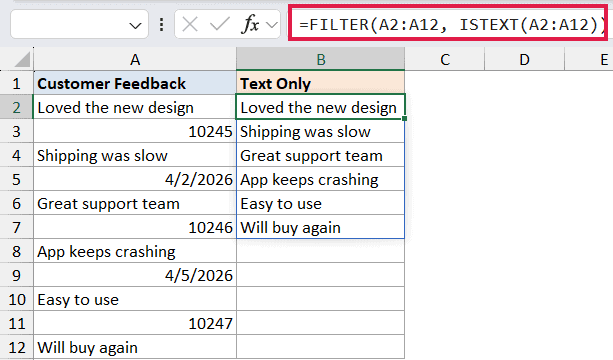Click App keeps crashing in column B
The image size is (613, 360).
click(x=321, y=179)
